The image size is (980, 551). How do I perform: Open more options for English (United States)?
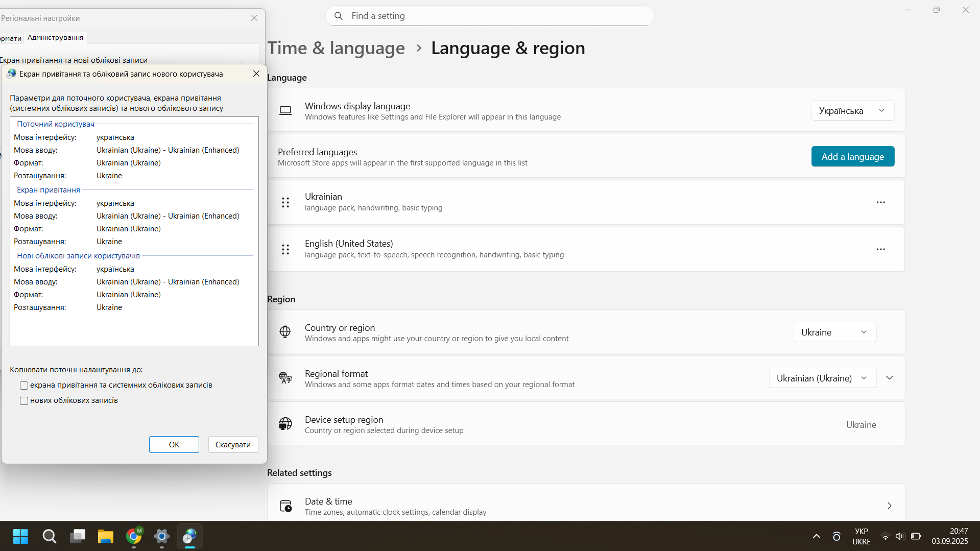(x=881, y=249)
